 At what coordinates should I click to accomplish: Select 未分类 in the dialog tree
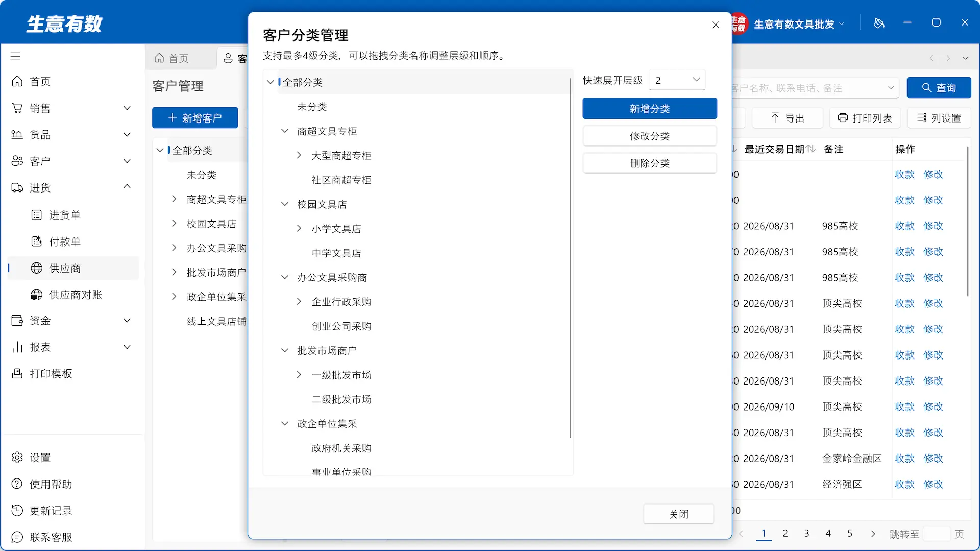[312, 107]
